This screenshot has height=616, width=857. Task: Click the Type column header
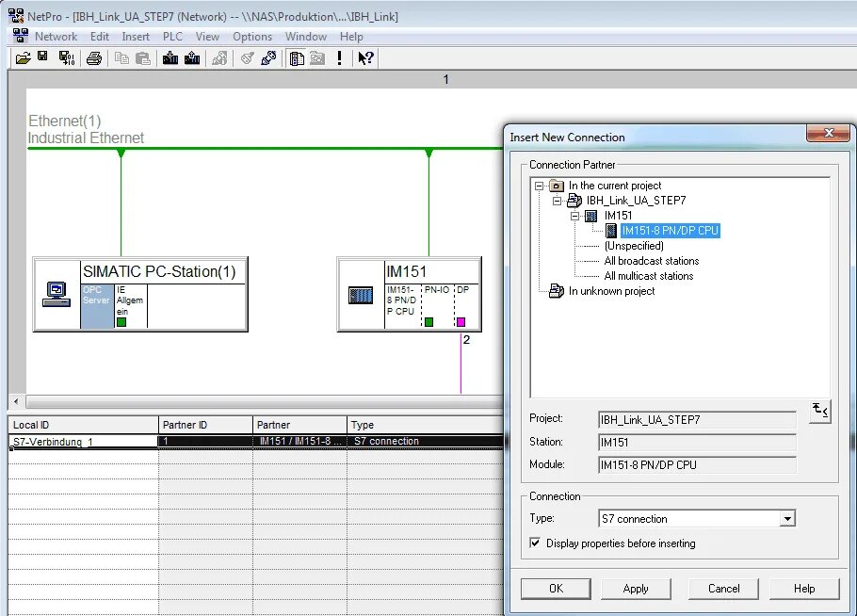[x=425, y=425]
